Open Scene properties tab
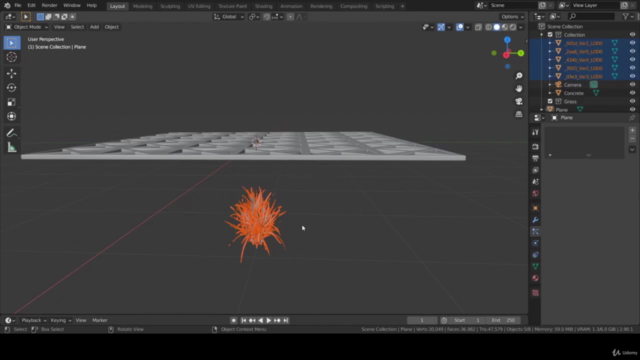 coord(536,182)
